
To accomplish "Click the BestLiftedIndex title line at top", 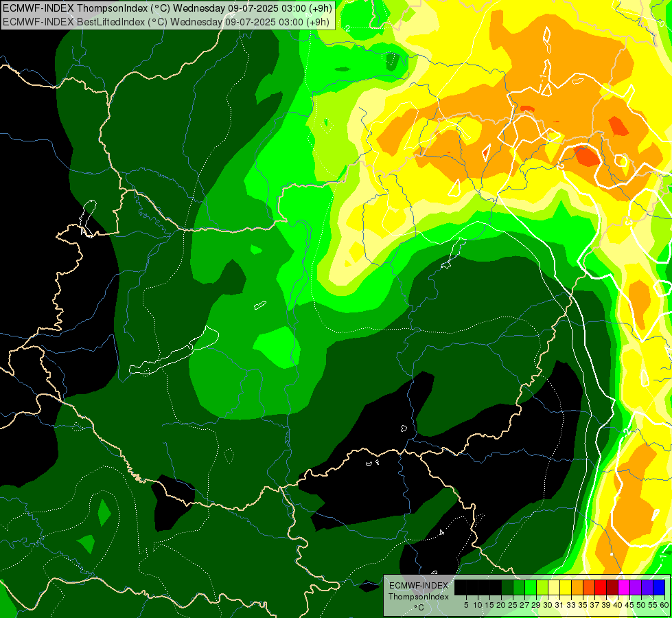I will [166, 21].
